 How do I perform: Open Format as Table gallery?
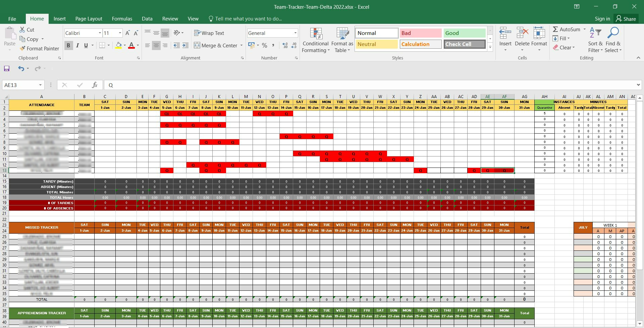[x=342, y=40]
